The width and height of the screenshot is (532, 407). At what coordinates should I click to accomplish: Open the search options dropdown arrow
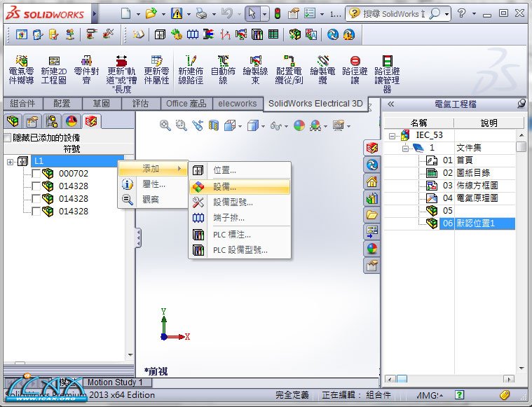click(446, 14)
